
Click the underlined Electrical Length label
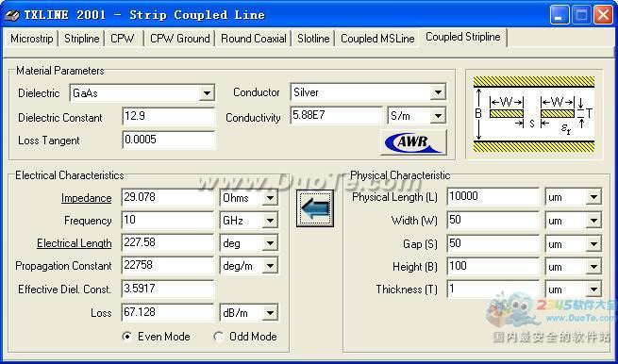point(75,243)
